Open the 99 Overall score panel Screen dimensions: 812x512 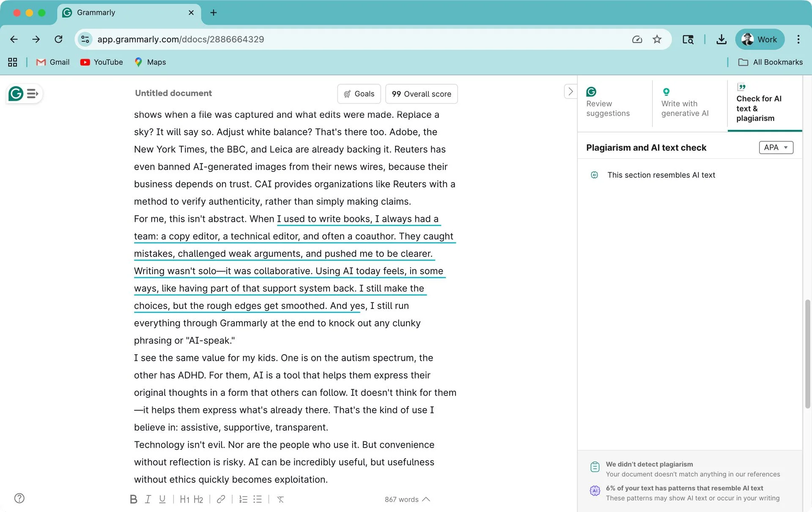click(x=421, y=94)
